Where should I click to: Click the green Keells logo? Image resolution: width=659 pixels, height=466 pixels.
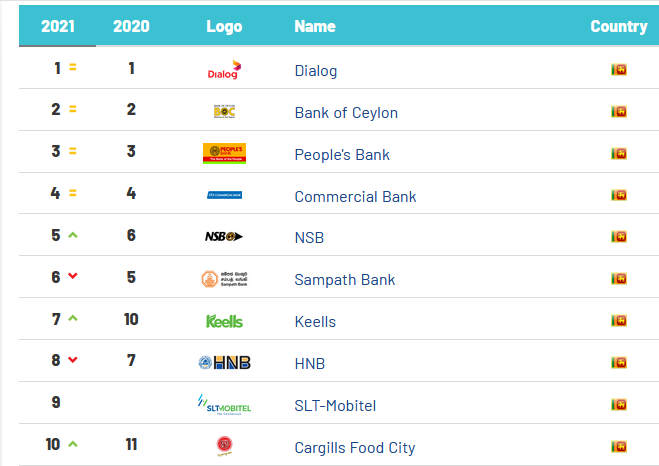[224, 321]
